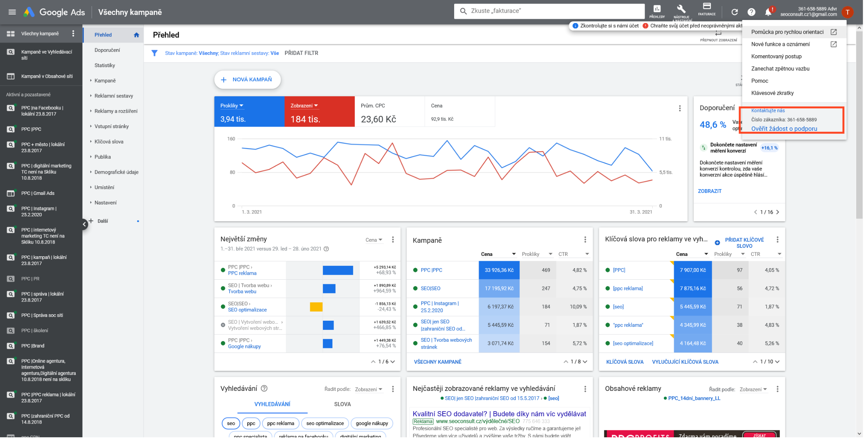The height and width of the screenshot is (440, 868).
Task: Open Cena column dropdown in Kampaně card
Action: pos(516,255)
